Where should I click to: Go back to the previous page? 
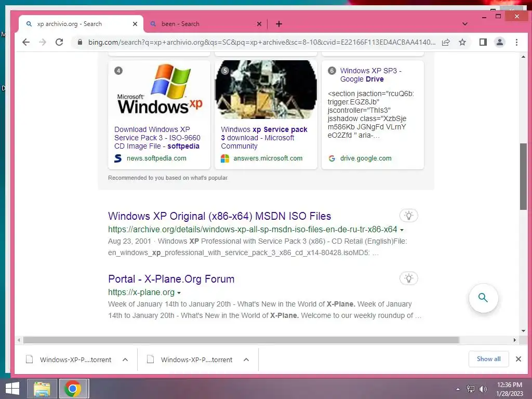[26, 42]
